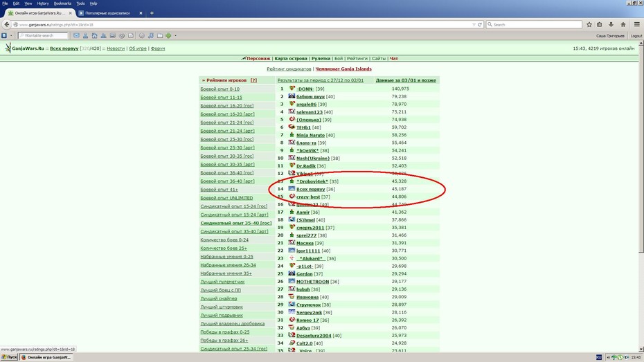The image size is (644, 362).
Task: Click the green plus toolbar icon
Action: coord(168,36)
